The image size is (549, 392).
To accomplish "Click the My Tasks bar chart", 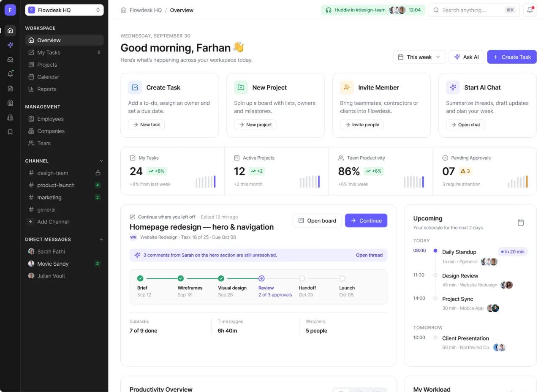I will [x=206, y=182].
